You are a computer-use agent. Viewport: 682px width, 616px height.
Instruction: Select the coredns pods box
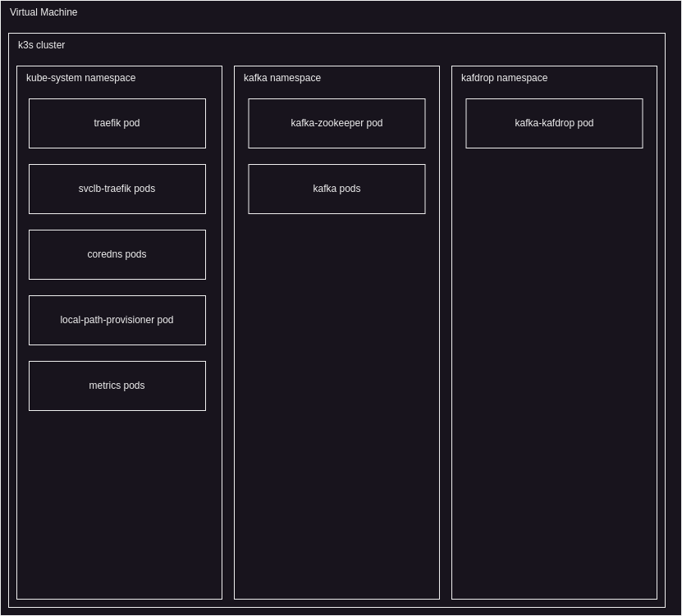point(117,255)
